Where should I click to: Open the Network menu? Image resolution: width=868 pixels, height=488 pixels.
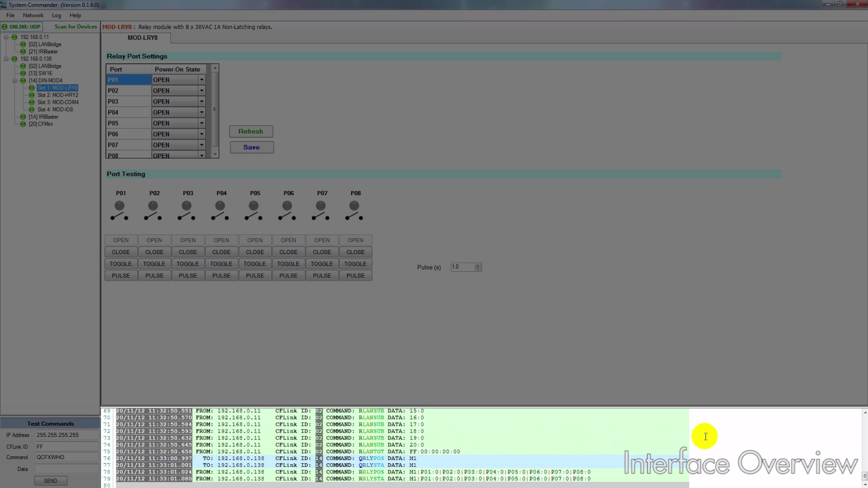pyautogui.click(x=33, y=16)
